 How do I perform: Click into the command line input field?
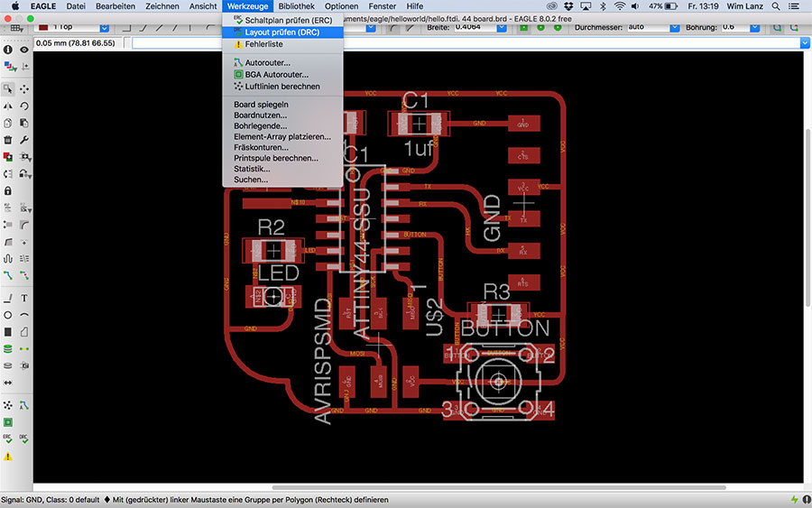tap(466, 43)
